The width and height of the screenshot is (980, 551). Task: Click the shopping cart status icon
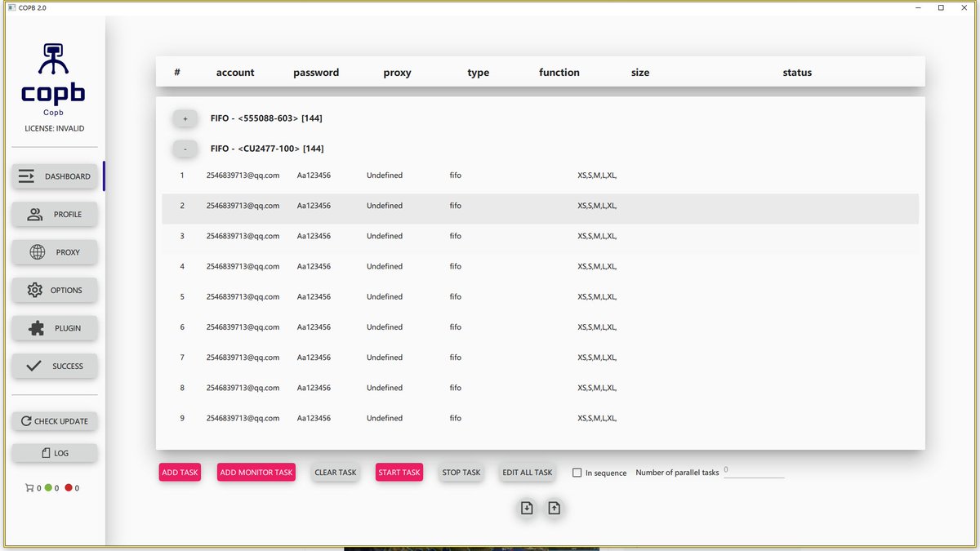(x=29, y=487)
